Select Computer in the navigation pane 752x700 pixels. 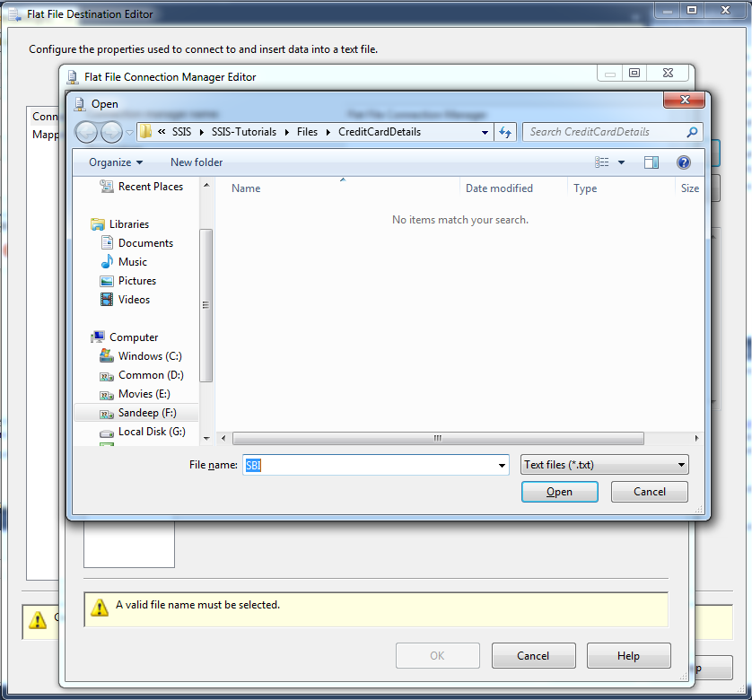tap(134, 337)
